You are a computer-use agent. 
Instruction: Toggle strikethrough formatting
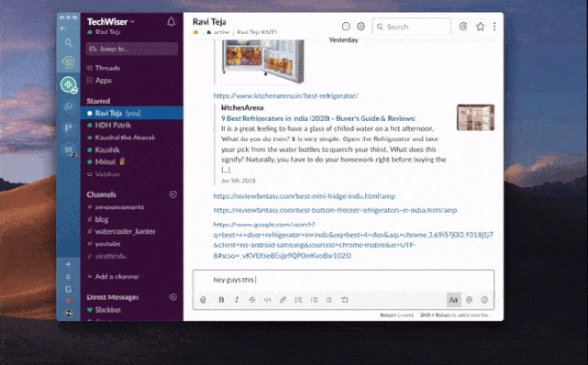coord(252,300)
